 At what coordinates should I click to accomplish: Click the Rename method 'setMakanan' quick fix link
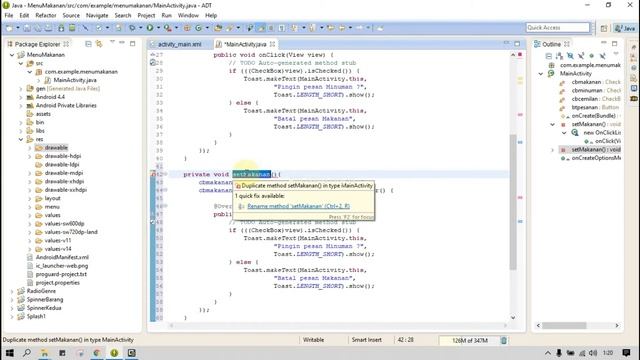coord(298,206)
